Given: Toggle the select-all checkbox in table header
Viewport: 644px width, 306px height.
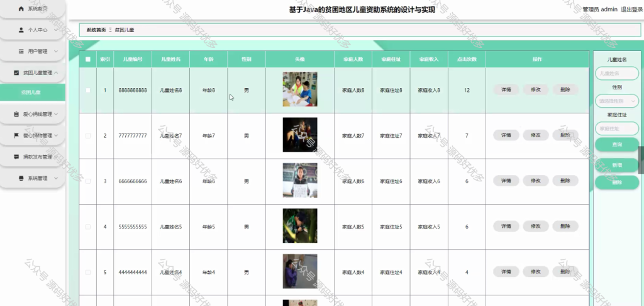Looking at the screenshot, I should [88, 59].
